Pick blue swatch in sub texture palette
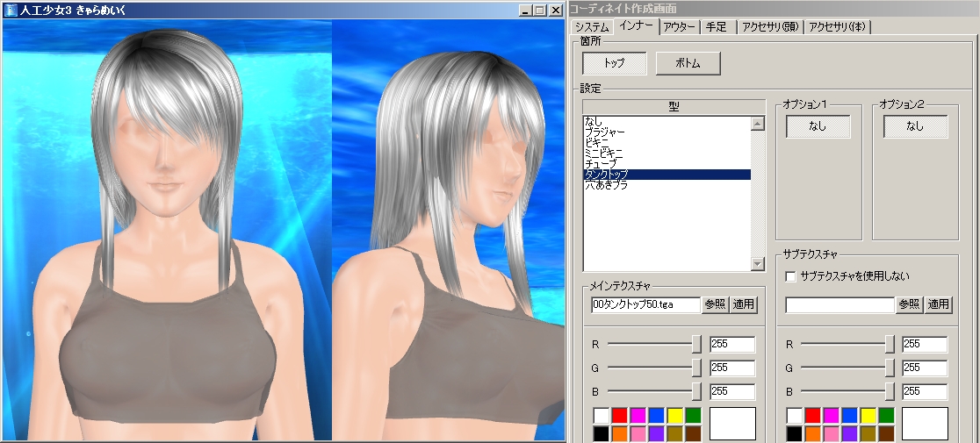The width and height of the screenshot is (980, 443). click(849, 415)
